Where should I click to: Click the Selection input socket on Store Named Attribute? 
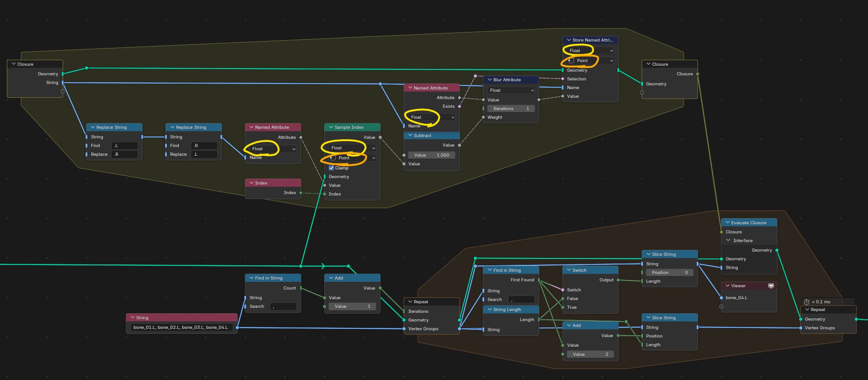[x=563, y=79]
